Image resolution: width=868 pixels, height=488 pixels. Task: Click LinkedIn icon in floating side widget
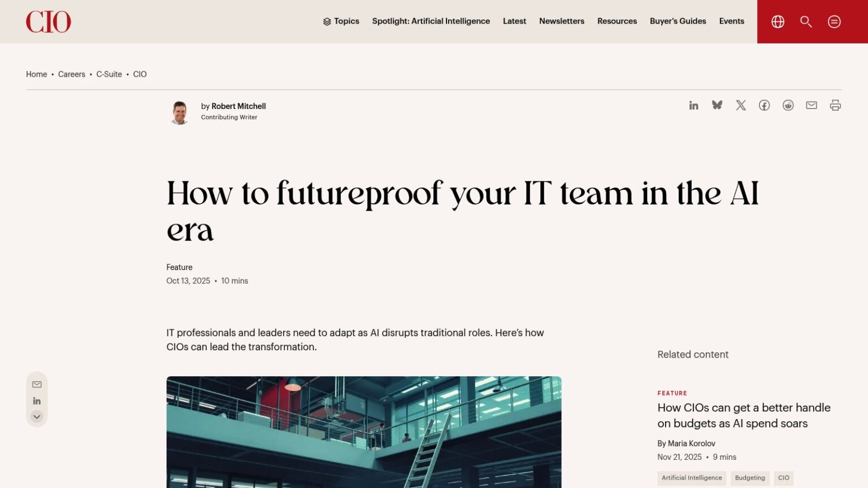click(37, 401)
